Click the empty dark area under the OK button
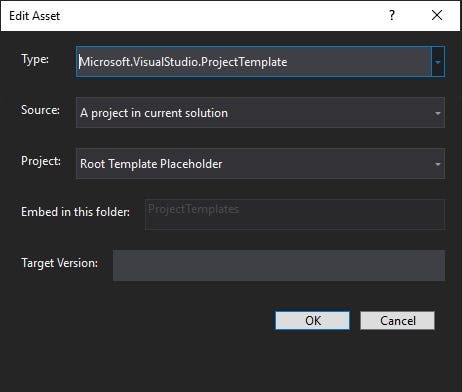 point(312,360)
